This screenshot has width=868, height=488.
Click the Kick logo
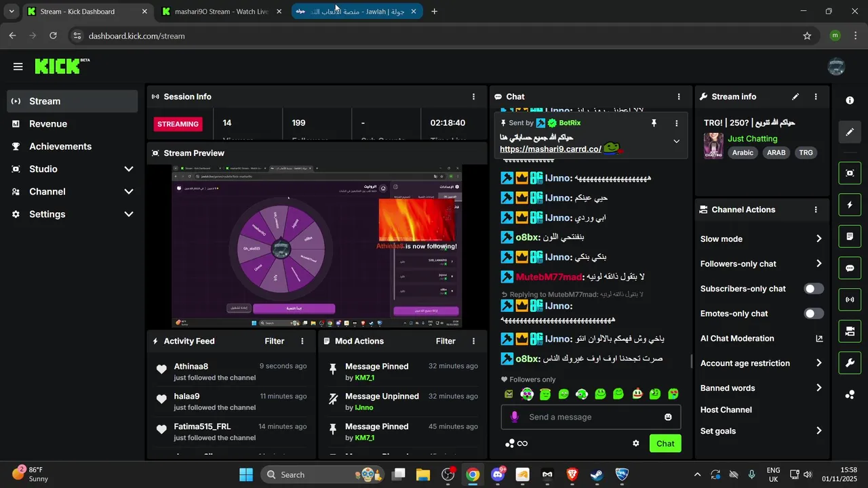[x=62, y=66]
